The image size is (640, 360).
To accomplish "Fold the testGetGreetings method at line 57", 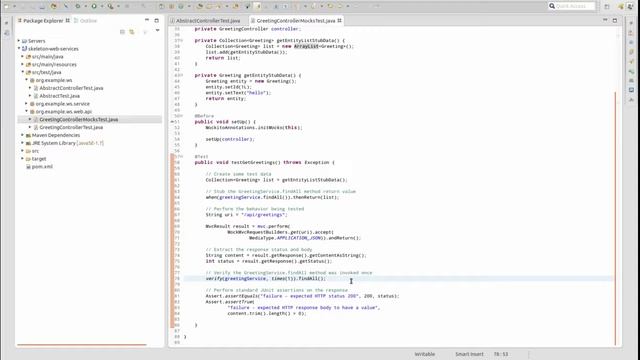I will pyautogui.click(x=182, y=156).
